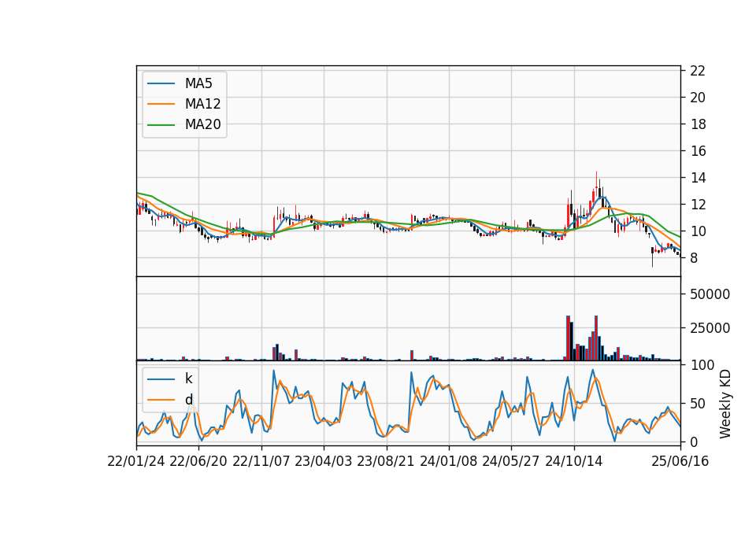Click the price axis label 18
This screenshot has width=756, height=543.
[x=698, y=124]
